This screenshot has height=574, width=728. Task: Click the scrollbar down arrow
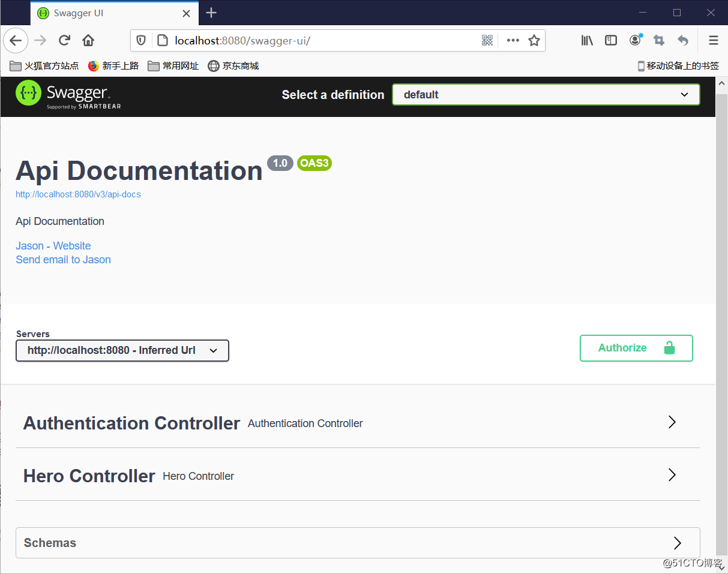[x=721, y=567]
